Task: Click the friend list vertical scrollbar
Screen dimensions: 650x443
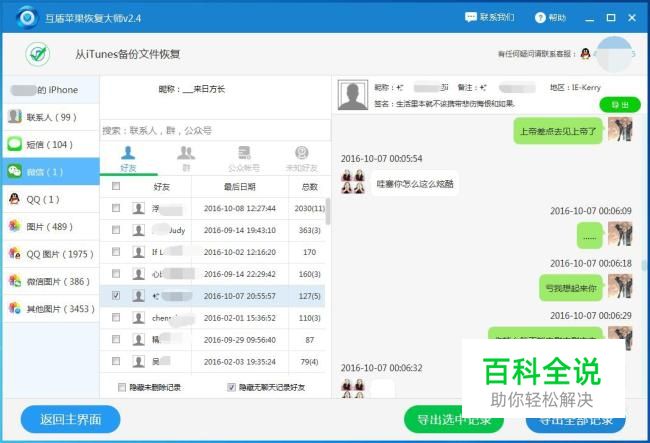Action: coord(327,211)
